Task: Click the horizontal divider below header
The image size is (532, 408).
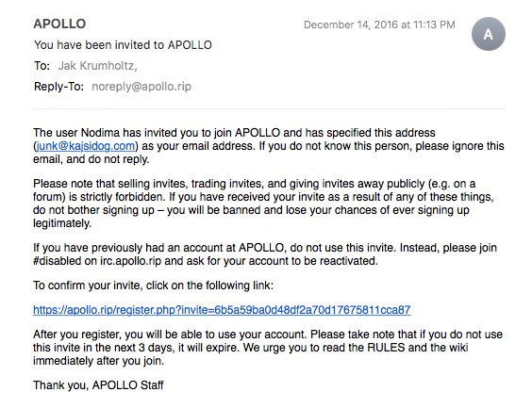Action: 270,109
